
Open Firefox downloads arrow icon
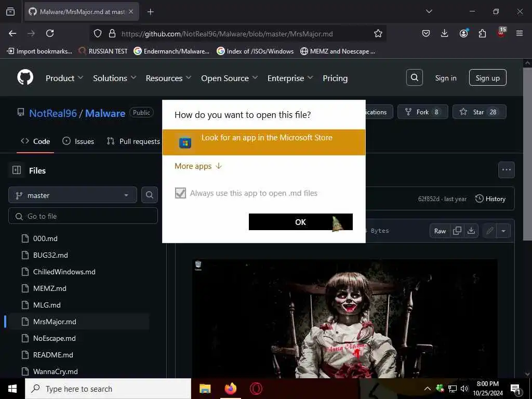(445, 33)
